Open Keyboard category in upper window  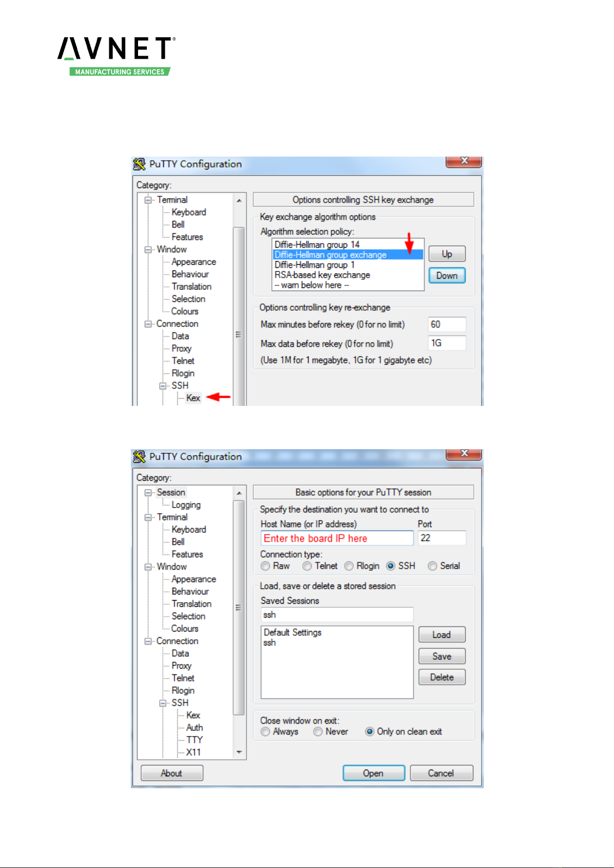(x=189, y=212)
